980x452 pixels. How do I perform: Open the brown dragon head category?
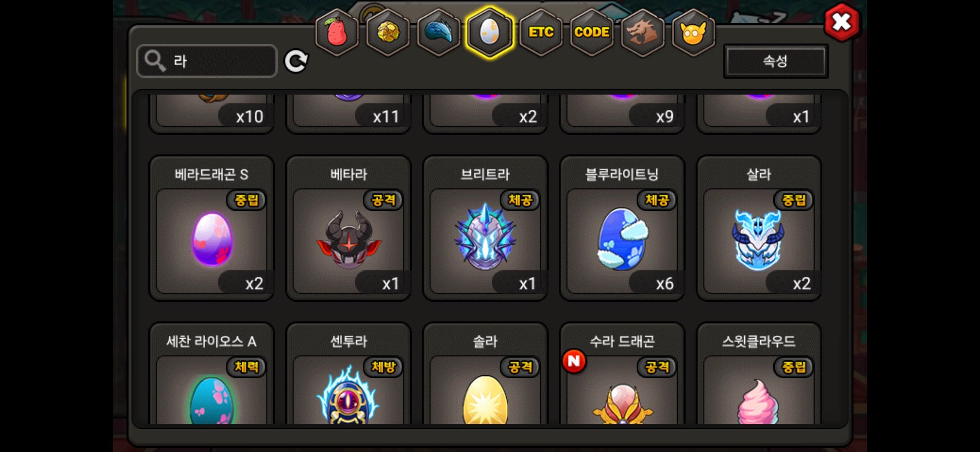642,32
